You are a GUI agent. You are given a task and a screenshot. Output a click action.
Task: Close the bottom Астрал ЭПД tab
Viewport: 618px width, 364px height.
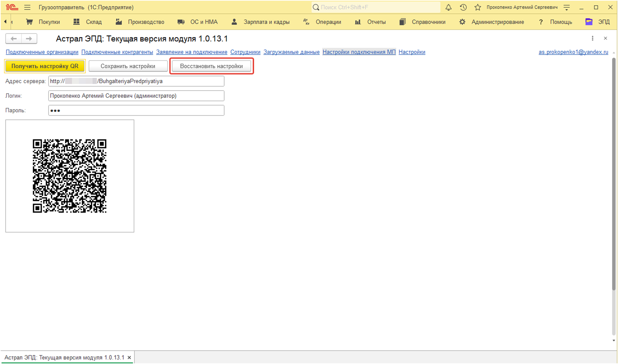point(130,357)
